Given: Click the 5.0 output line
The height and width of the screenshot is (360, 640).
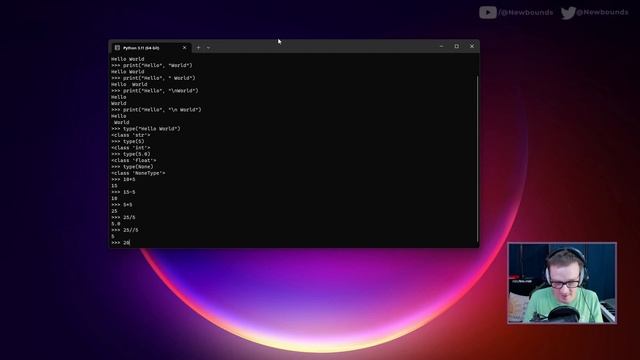Looking at the screenshot, I should pyautogui.click(x=116, y=224).
